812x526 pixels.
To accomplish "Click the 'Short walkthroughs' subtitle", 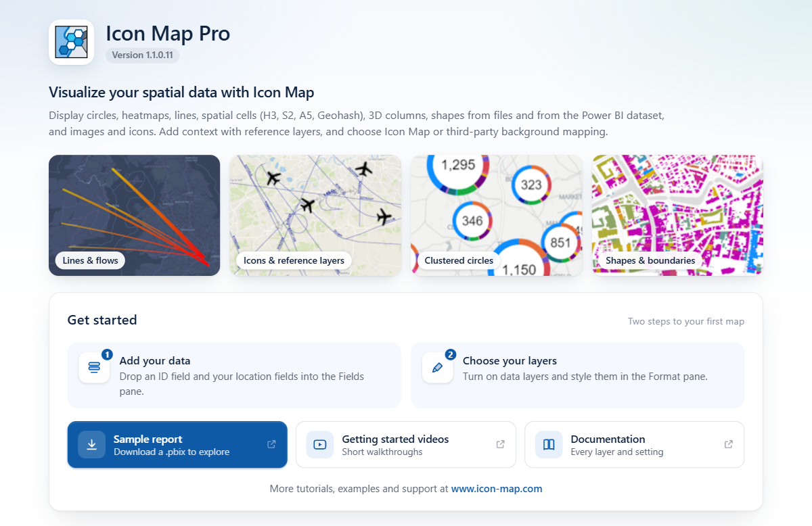I will pyautogui.click(x=382, y=452).
